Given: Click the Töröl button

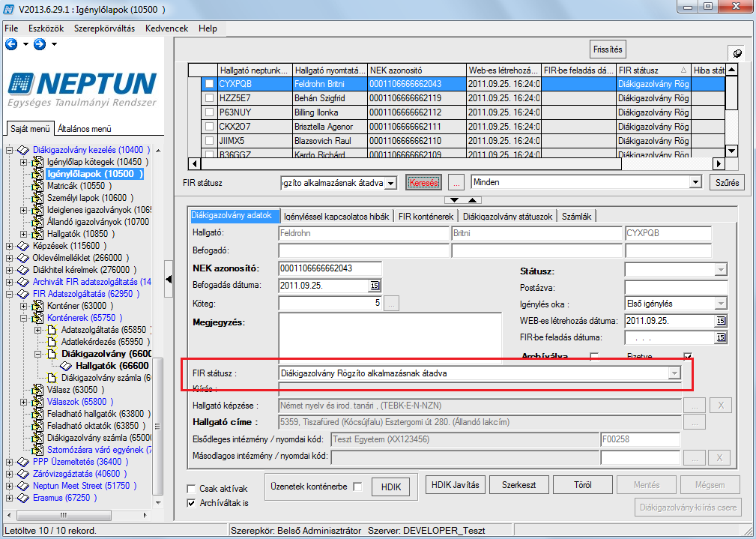Looking at the screenshot, I should click(x=583, y=485).
